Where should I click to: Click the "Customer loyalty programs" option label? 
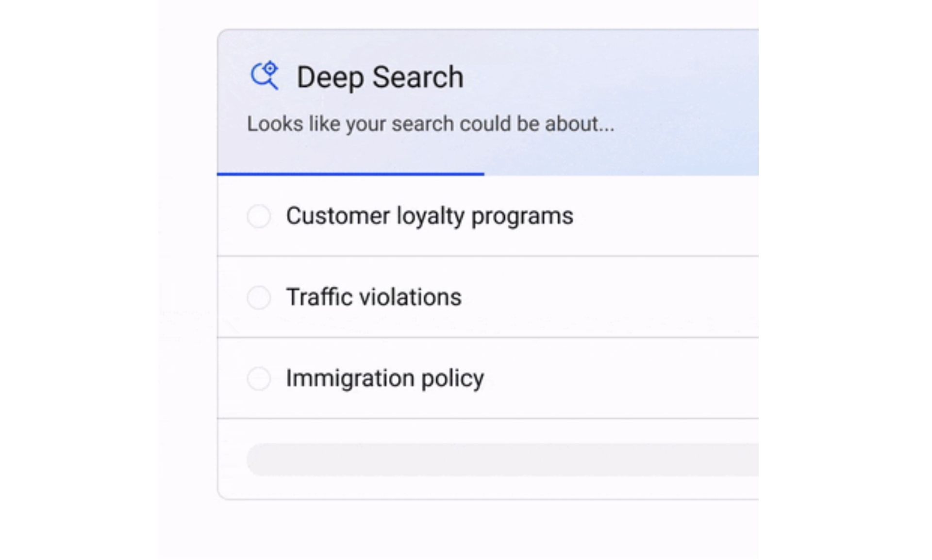[x=429, y=216]
